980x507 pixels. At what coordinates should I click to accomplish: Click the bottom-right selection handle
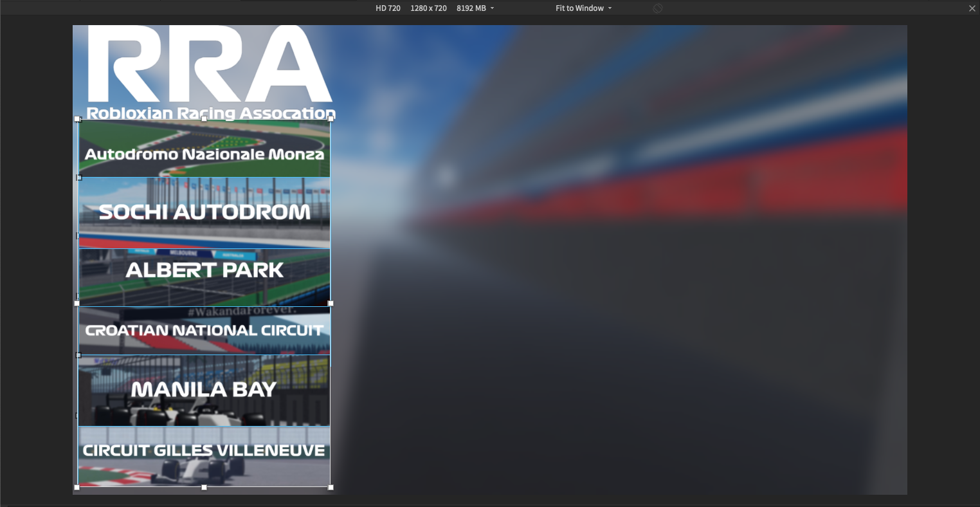[x=331, y=488]
